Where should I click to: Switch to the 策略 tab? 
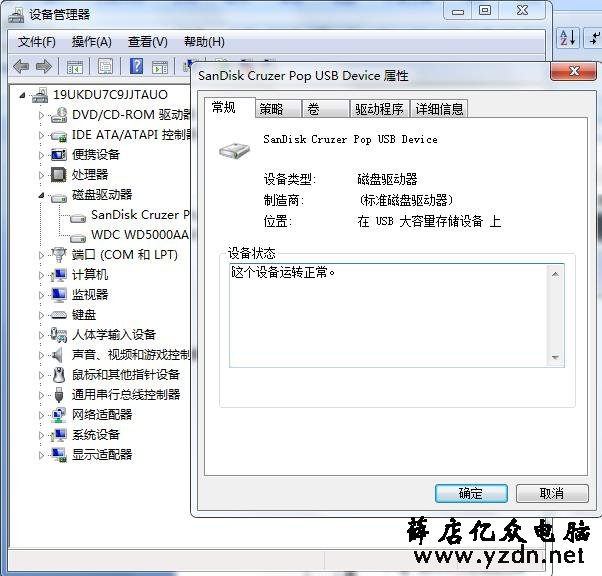point(279,109)
